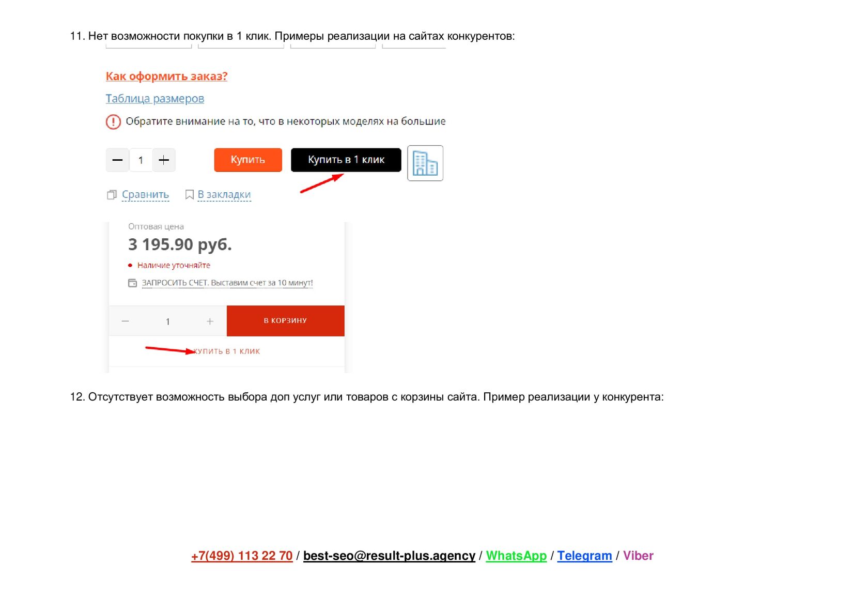
Task: Decrease quantity with the lower minus sign
Action: (x=125, y=321)
